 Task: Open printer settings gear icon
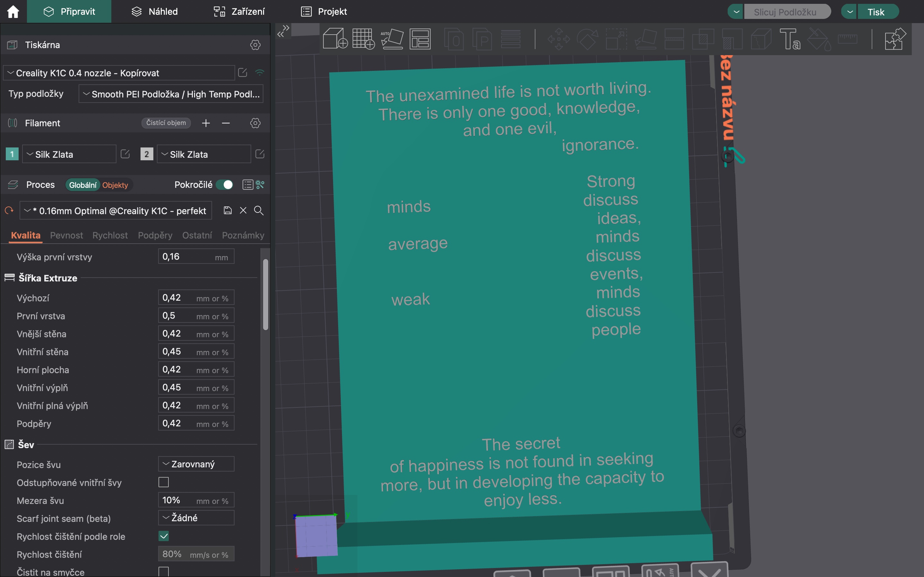[x=255, y=45]
